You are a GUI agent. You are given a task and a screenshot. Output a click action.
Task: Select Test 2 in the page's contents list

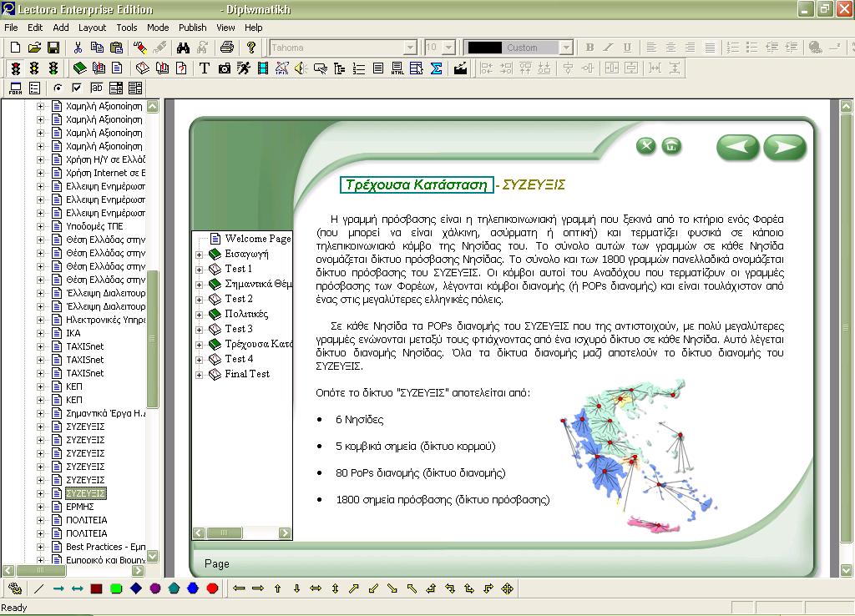239,299
